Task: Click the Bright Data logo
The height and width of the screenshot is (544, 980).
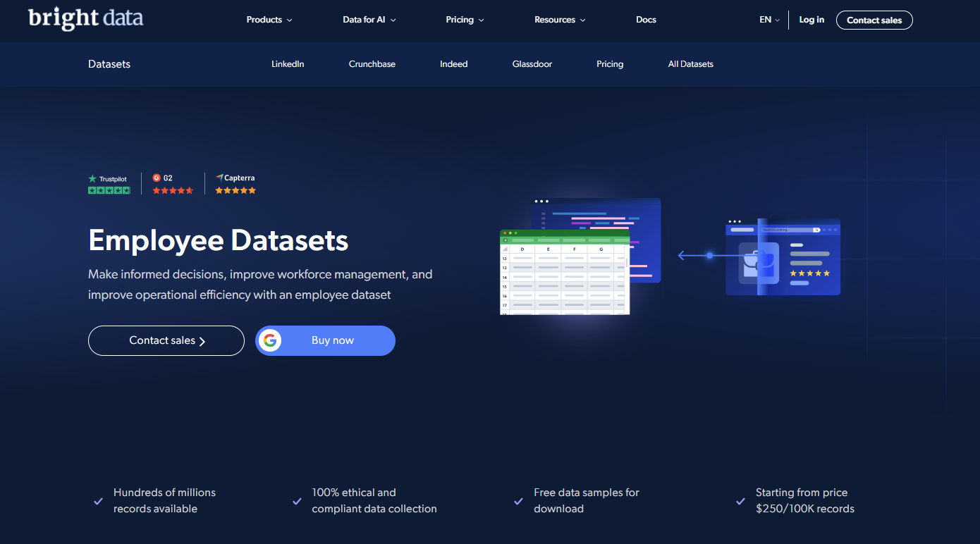Action: click(85, 18)
